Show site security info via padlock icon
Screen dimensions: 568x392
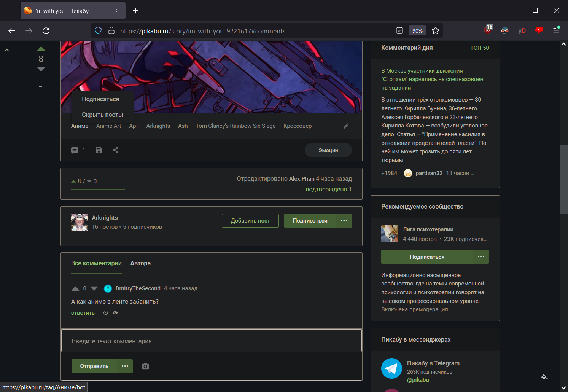(111, 31)
